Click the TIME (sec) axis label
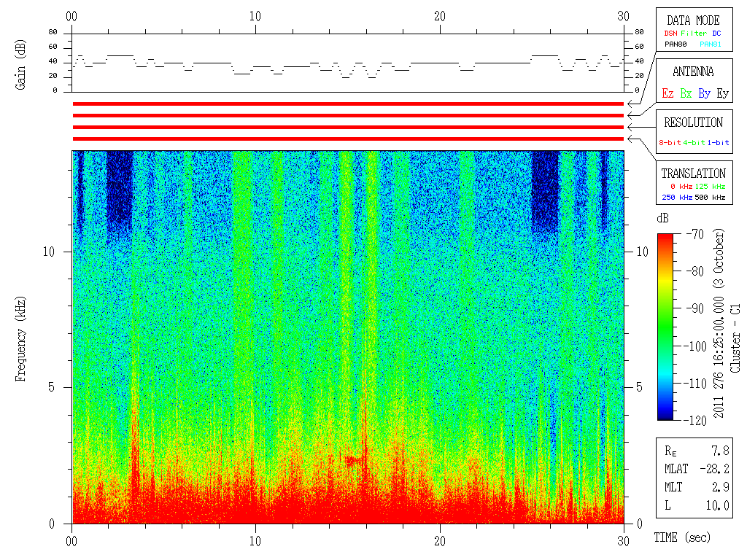747x560 pixels. point(682,537)
